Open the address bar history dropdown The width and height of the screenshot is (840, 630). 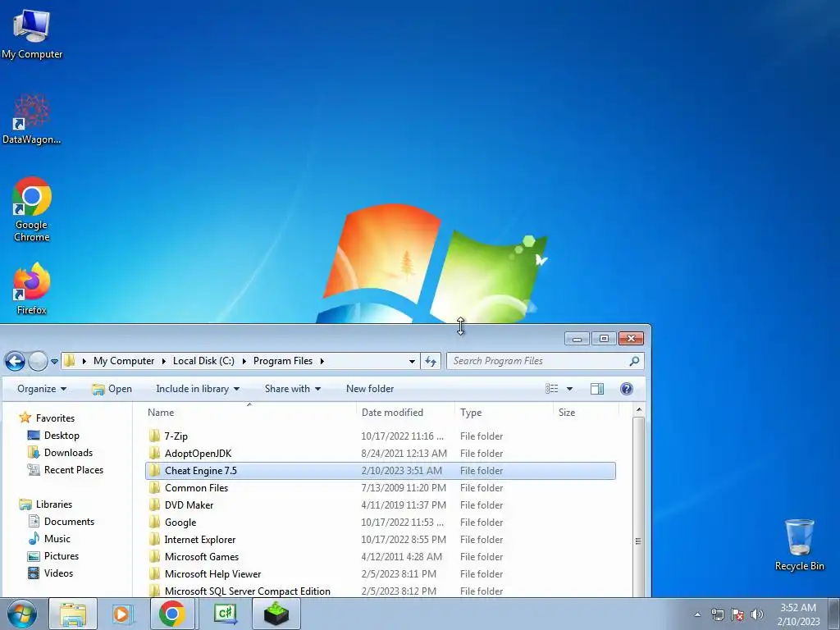[x=412, y=362]
